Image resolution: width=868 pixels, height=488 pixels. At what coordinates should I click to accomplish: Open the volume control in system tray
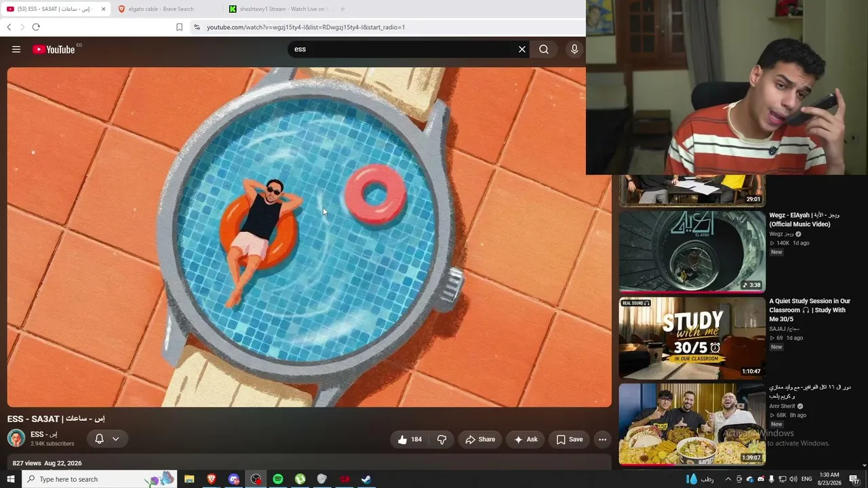pos(793,479)
